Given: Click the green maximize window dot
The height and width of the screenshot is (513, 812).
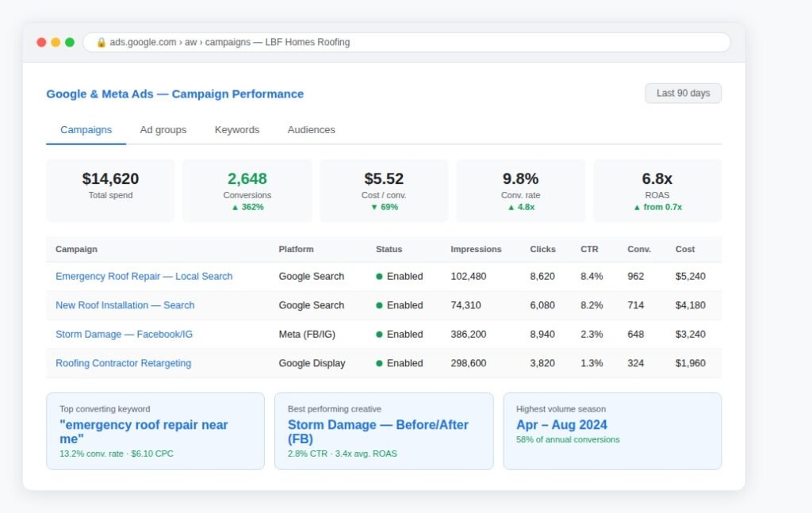Looking at the screenshot, I should click(70, 43).
